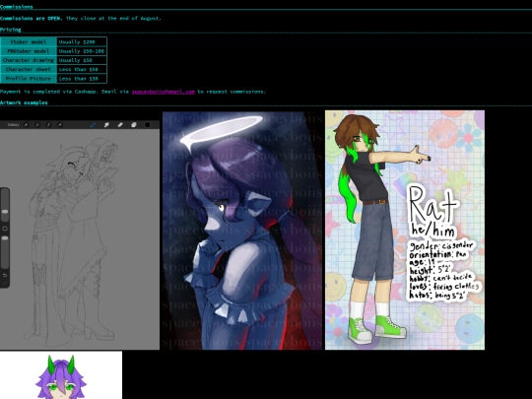The image size is (532, 399).
Task: Click the Gallery button in the sketch screenshot
Action: click(13, 125)
